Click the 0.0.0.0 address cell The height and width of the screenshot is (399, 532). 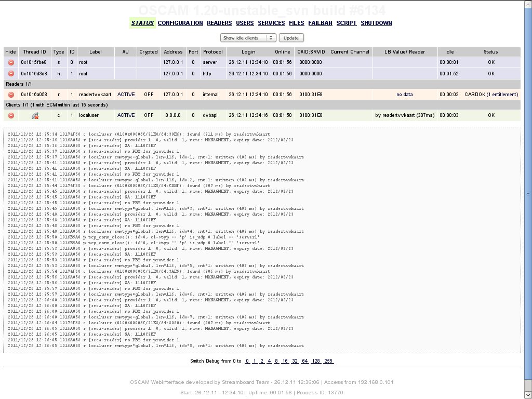pyautogui.click(x=173, y=115)
